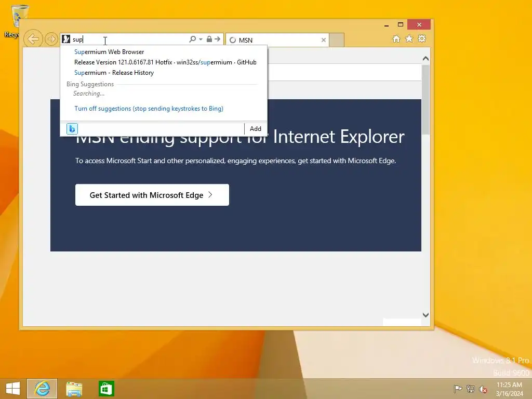Click the vertical scrollbar thumb

click(x=425, y=99)
